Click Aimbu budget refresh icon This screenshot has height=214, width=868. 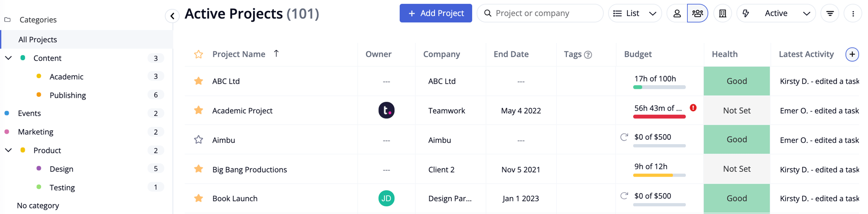coord(624,137)
